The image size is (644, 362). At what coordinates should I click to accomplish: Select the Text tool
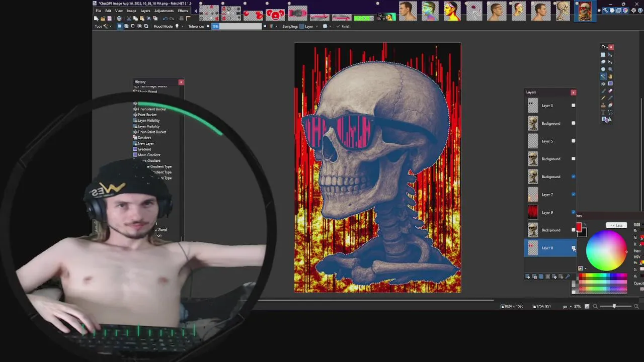point(603,112)
